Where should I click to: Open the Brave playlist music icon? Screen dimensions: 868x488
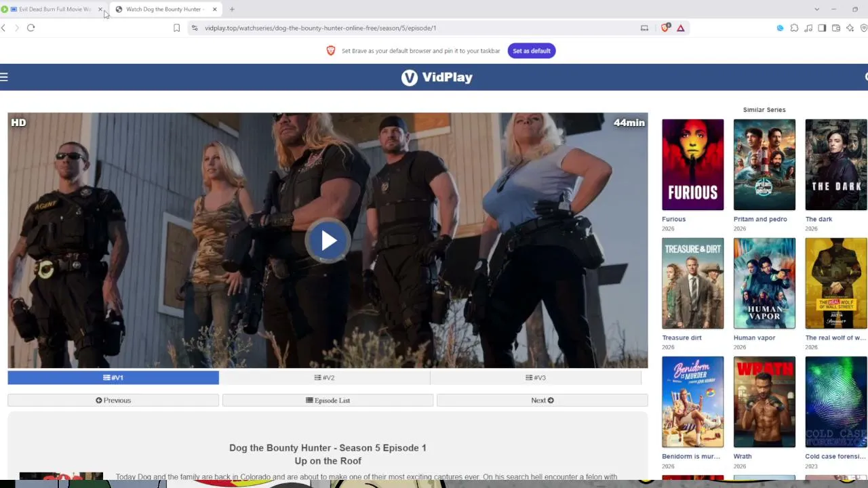point(808,28)
